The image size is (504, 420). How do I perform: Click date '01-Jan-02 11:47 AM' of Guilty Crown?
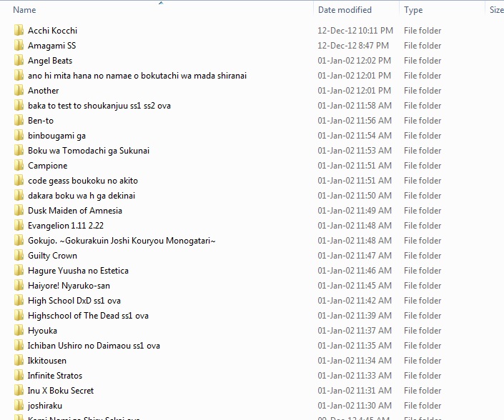click(x=355, y=256)
